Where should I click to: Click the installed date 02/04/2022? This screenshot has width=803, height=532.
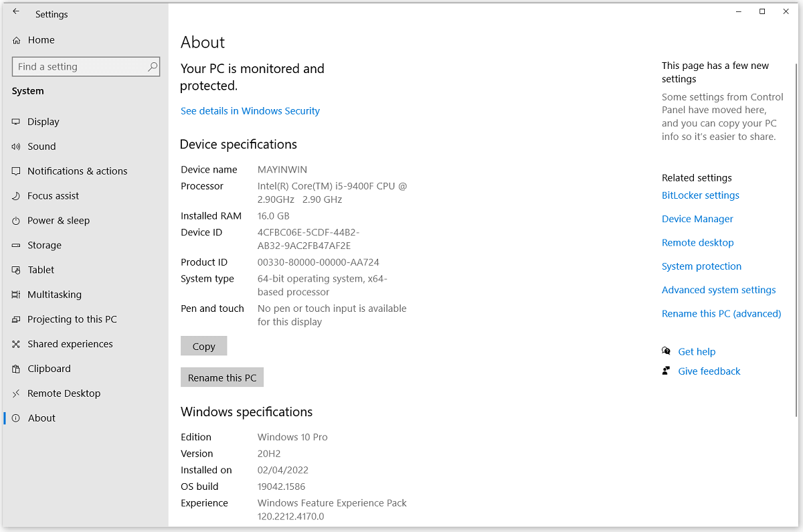click(x=283, y=470)
